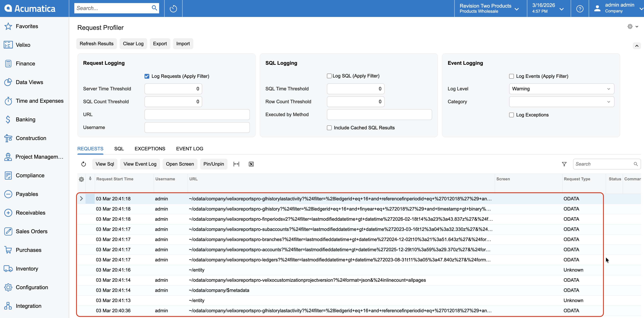Open the grid column settings gear icon
Screen dimensions: 644x318
(81, 179)
